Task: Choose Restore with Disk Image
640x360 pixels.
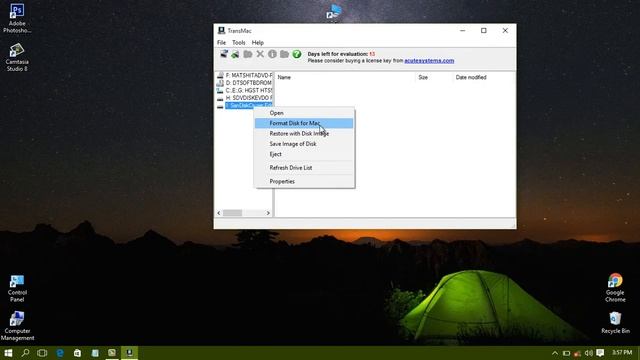Action: point(304,133)
